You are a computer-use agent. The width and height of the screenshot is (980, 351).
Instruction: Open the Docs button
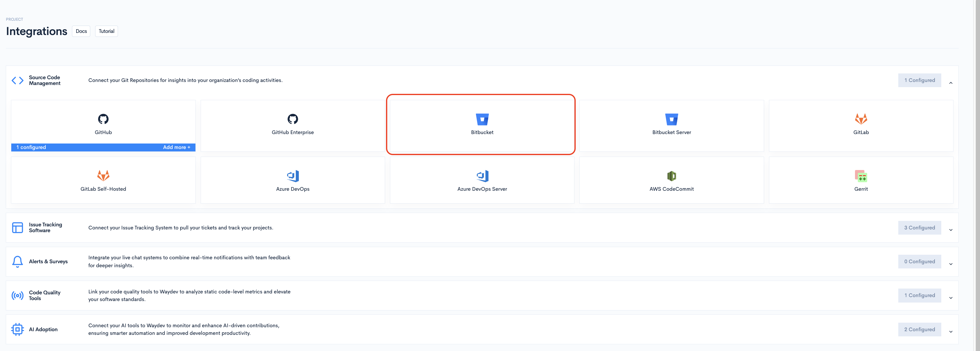(x=81, y=31)
